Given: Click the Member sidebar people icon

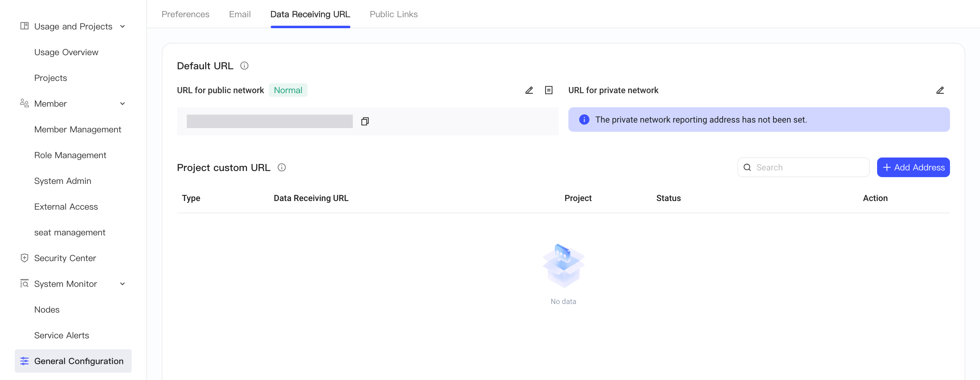Looking at the screenshot, I should pos(24,104).
